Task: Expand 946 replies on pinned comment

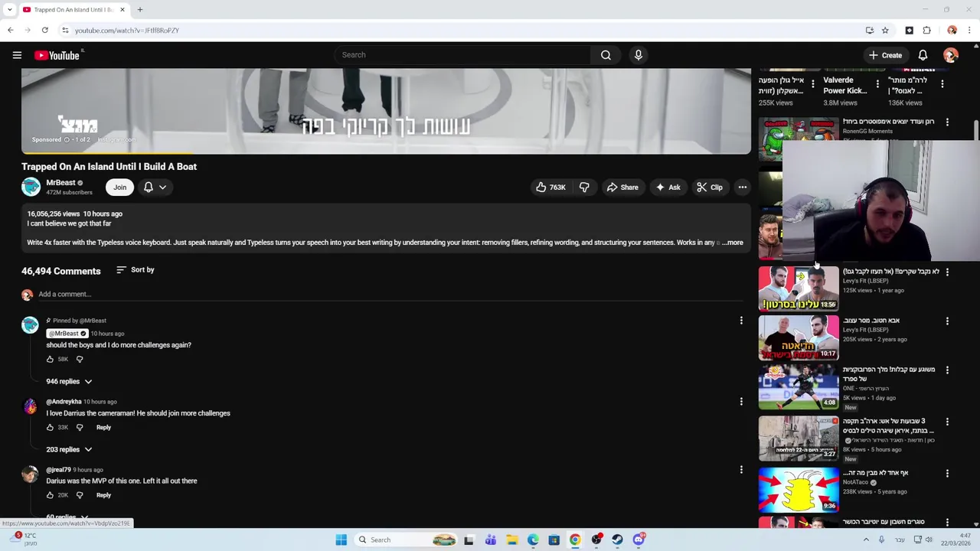Action: point(69,381)
